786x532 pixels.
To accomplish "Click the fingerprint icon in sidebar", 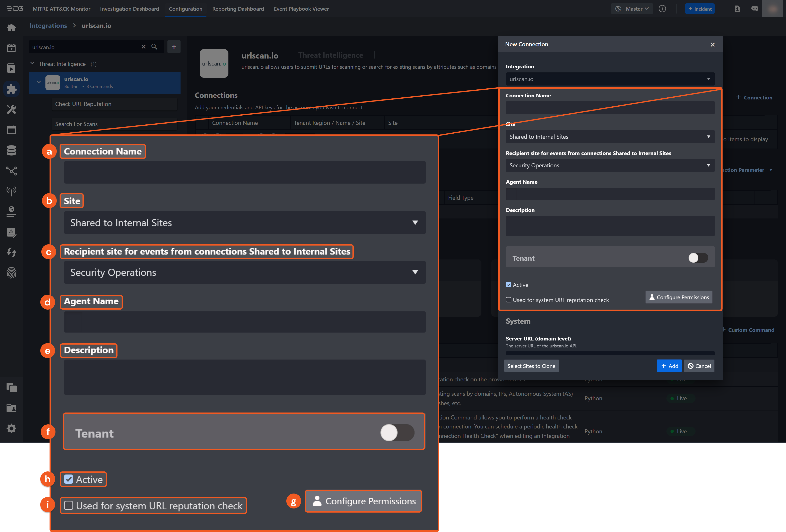I will click(11, 273).
